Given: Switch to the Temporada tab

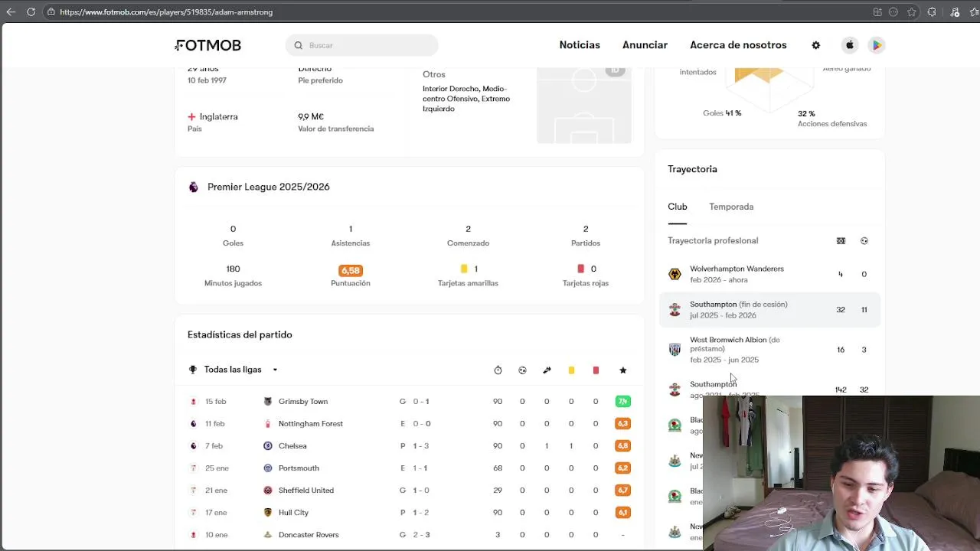Looking at the screenshot, I should (731, 207).
